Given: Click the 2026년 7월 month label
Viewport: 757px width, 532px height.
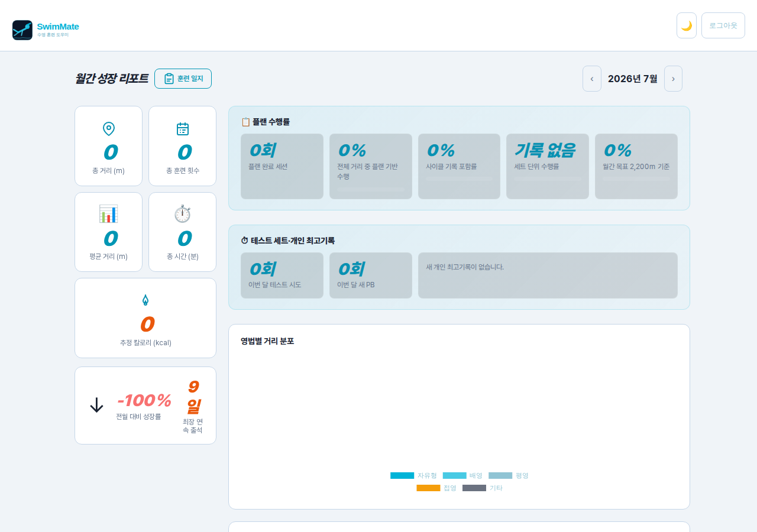Looking at the screenshot, I should coord(633,79).
